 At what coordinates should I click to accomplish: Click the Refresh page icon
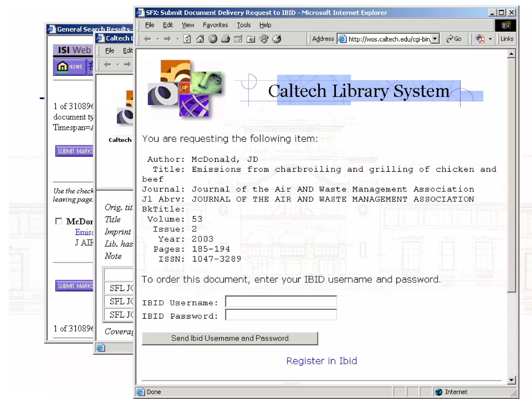tap(187, 39)
